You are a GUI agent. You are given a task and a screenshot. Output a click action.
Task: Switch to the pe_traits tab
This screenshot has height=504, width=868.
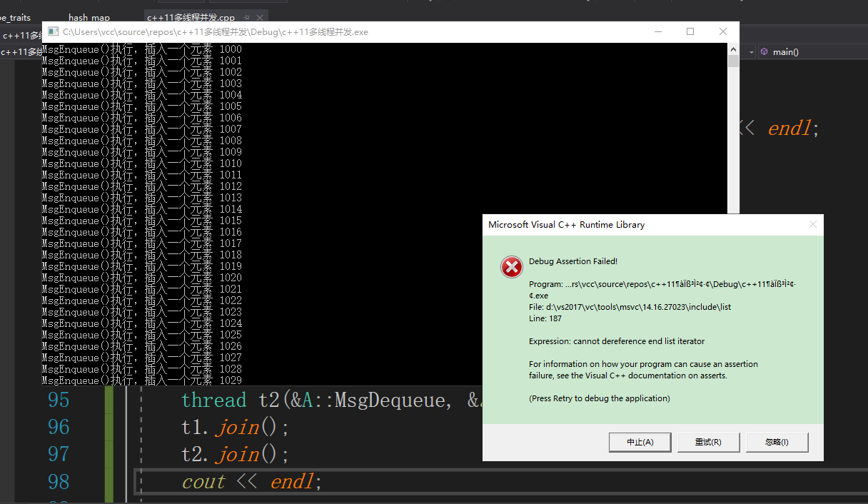click(16, 17)
